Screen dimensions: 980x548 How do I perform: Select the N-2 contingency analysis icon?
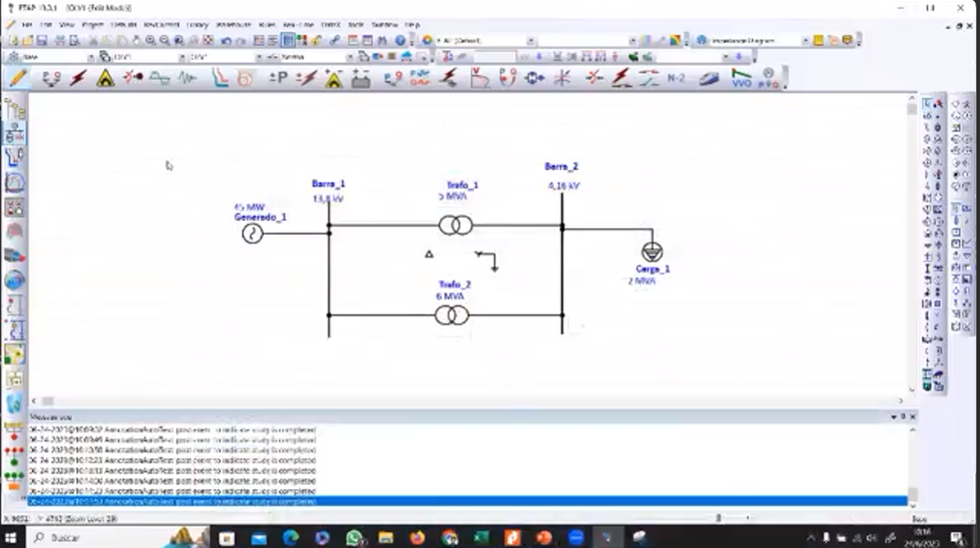pyautogui.click(x=676, y=77)
